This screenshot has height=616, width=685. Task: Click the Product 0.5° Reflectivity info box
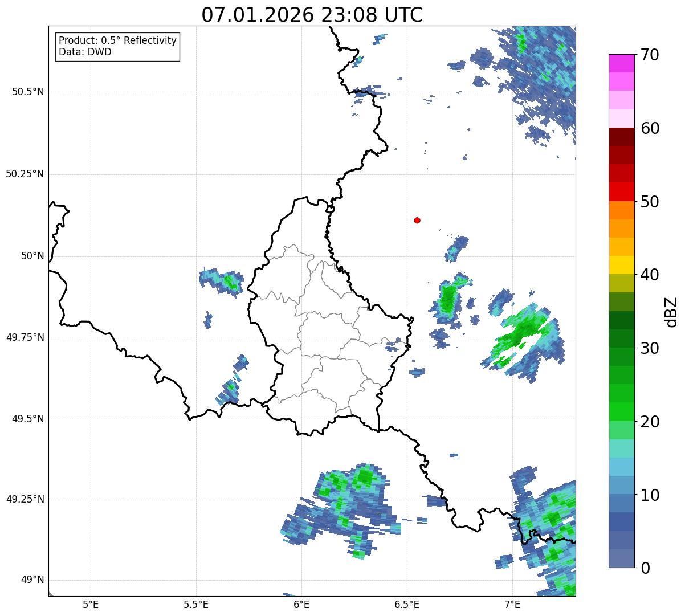coord(117,47)
